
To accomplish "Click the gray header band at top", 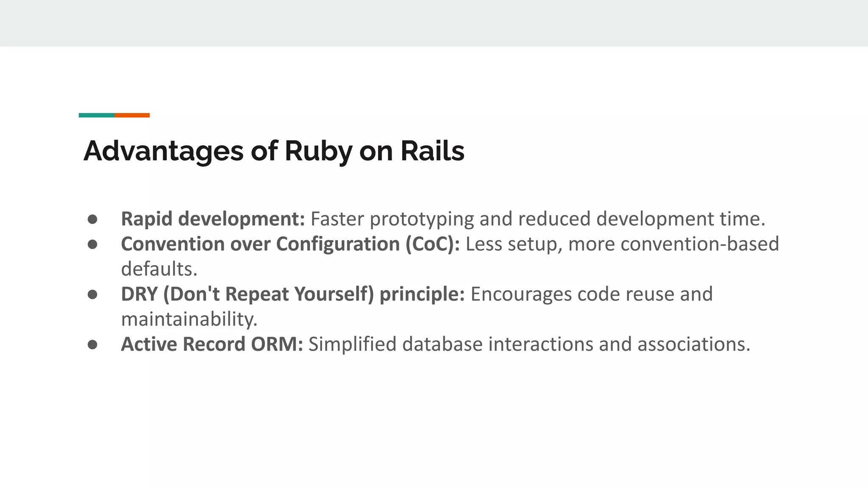I will tap(434, 23).
